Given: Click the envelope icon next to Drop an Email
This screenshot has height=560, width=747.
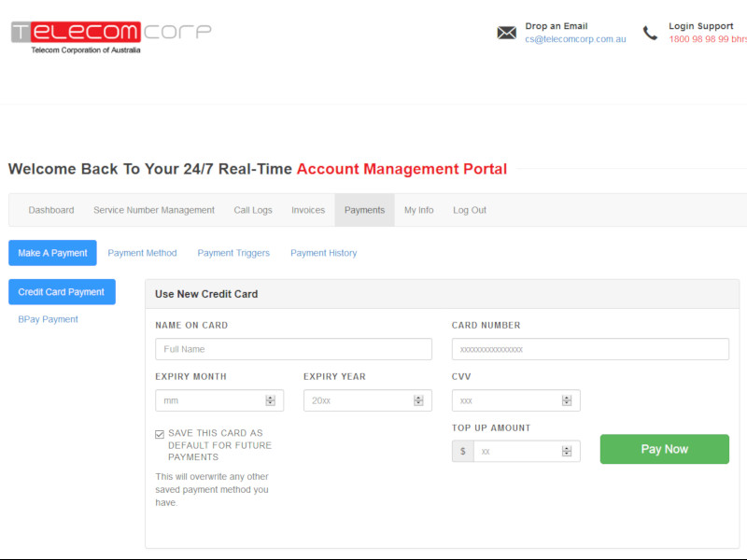Looking at the screenshot, I should tap(506, 32).
